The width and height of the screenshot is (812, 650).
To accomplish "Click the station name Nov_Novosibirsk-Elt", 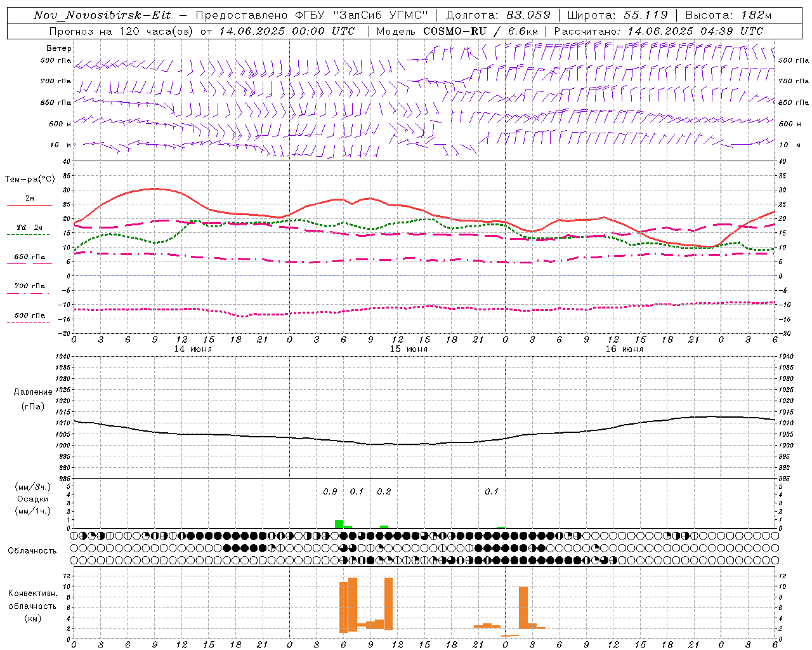I will (102, 15).
